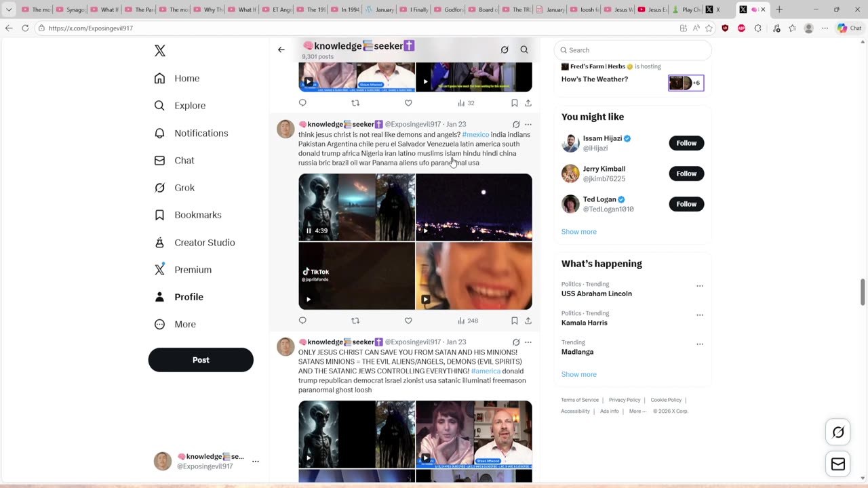Search this profile's posts icon
The image size is (868, 488).
tap(524, 49)
